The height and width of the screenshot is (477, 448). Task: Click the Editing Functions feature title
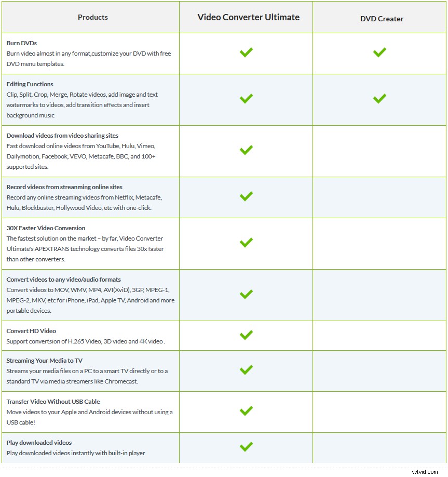[x=30, y=84]
